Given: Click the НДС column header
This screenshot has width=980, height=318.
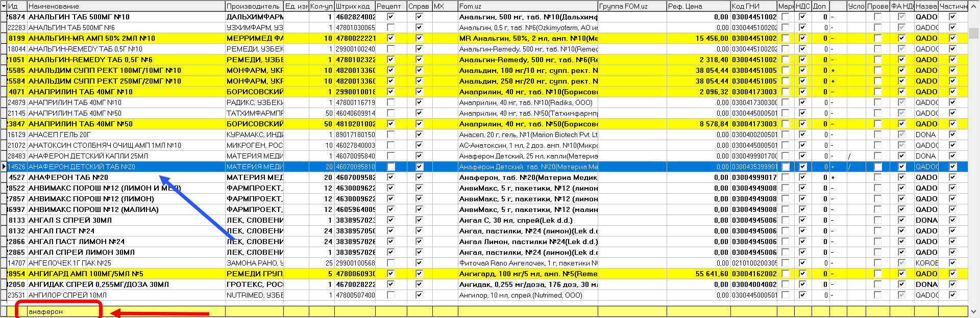Looking at the screenshot, I should tap(803, 6).
